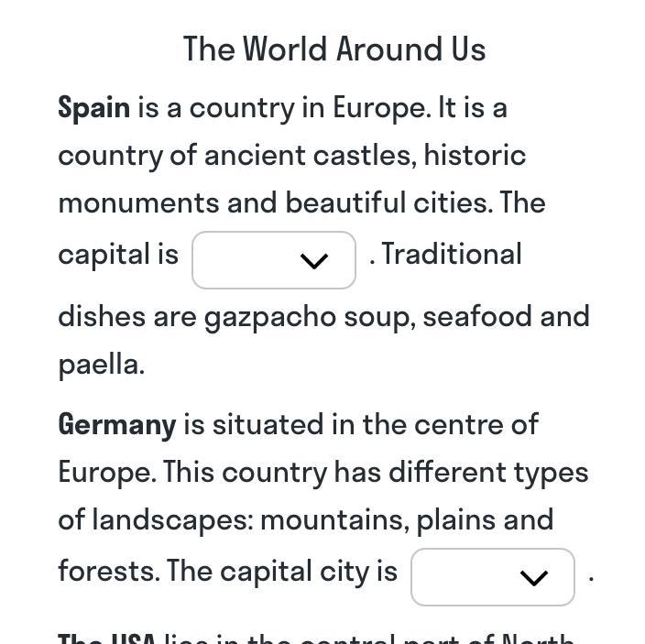Click the word 'paella'
Viewport: 645px width, 644px height.
click(x=99, y=365)
